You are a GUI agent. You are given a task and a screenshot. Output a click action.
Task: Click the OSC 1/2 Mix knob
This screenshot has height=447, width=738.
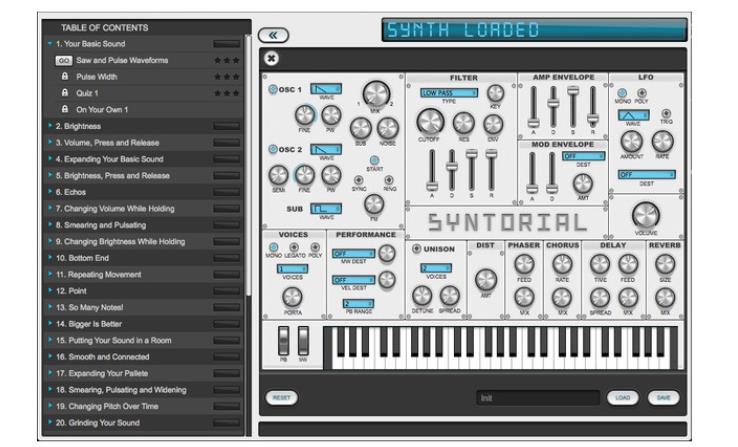tap(376, 94)
